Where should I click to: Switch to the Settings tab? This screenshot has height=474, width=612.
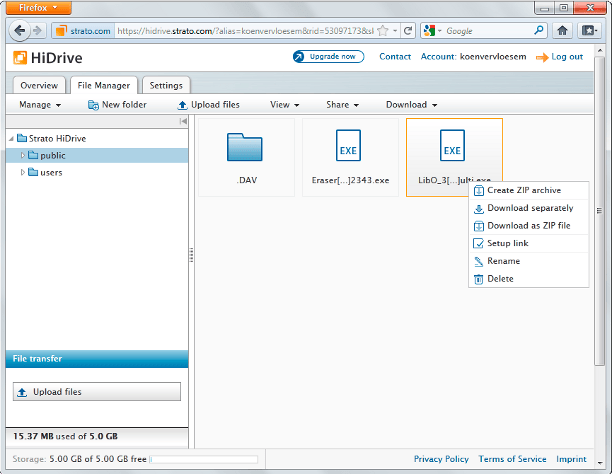tap(166, 85)
